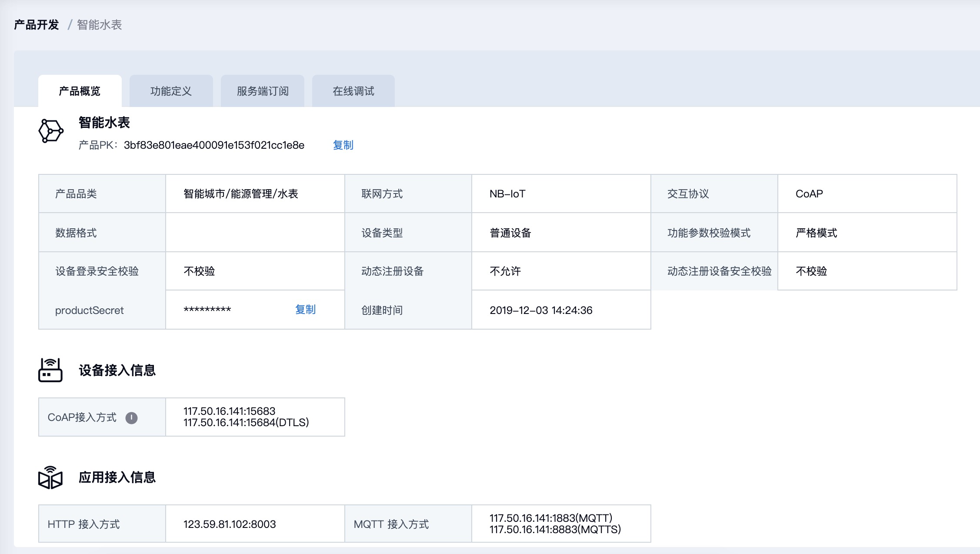Copy the productSecret value
Screen dimensions: 980x554
pyautogui.click(x=305, y=310)
